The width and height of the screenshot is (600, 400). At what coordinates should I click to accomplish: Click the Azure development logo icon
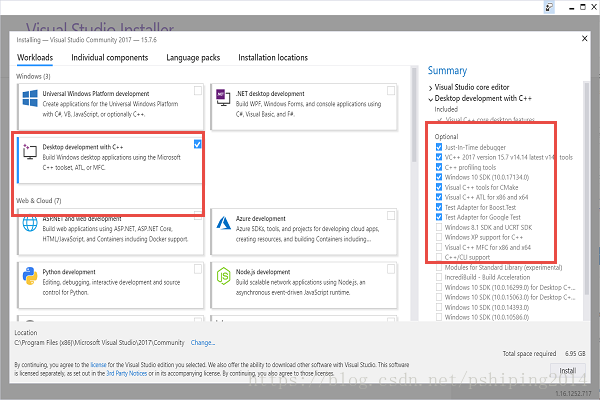click(223, 223)
